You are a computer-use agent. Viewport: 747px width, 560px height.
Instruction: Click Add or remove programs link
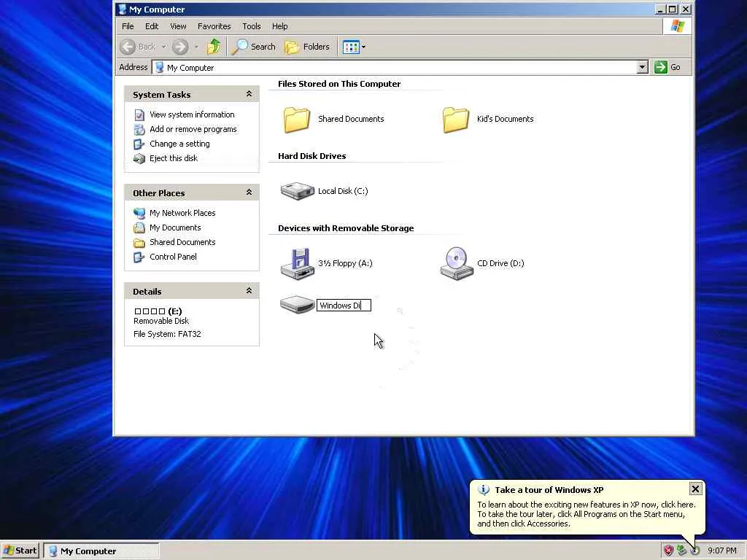coord(193,129)
